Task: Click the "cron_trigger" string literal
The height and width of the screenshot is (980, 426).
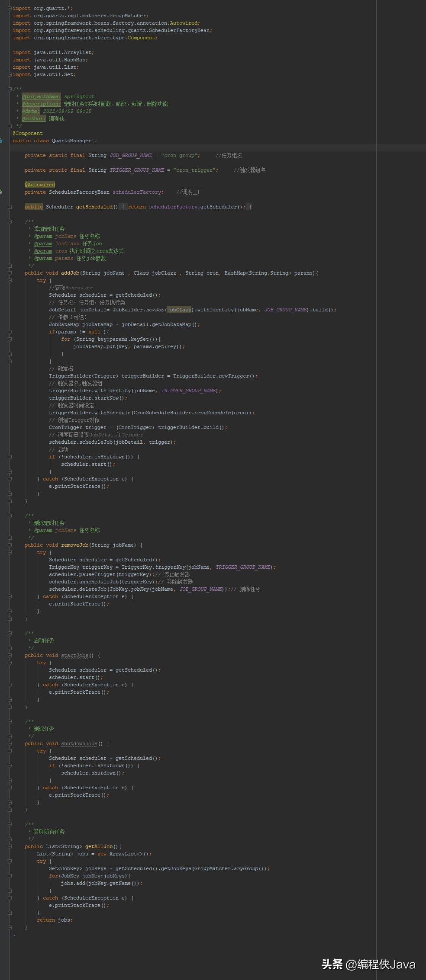Action: point(194,170)
